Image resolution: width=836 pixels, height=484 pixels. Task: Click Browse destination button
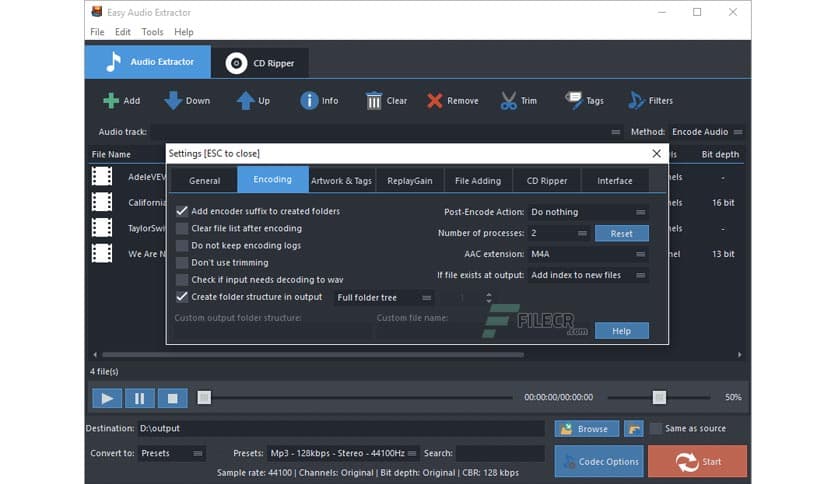587,429
